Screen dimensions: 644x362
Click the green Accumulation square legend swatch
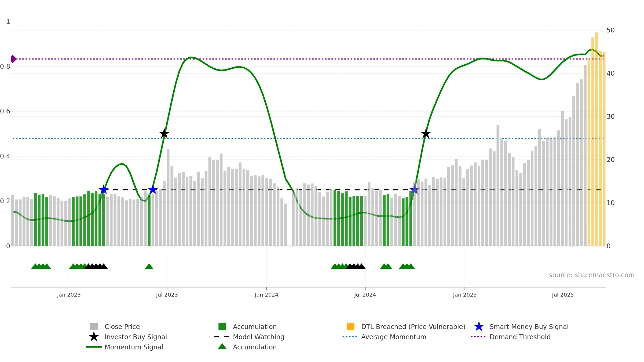[x=222, y=327]
